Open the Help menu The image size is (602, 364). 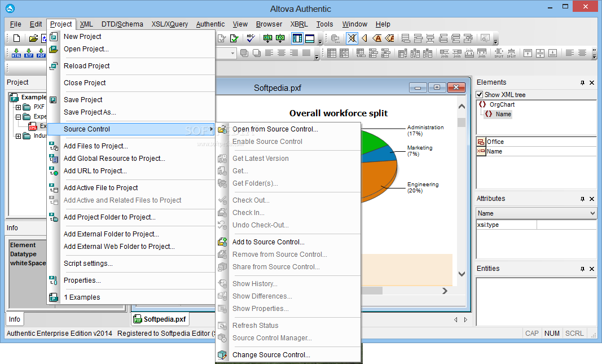click(383, 24)
